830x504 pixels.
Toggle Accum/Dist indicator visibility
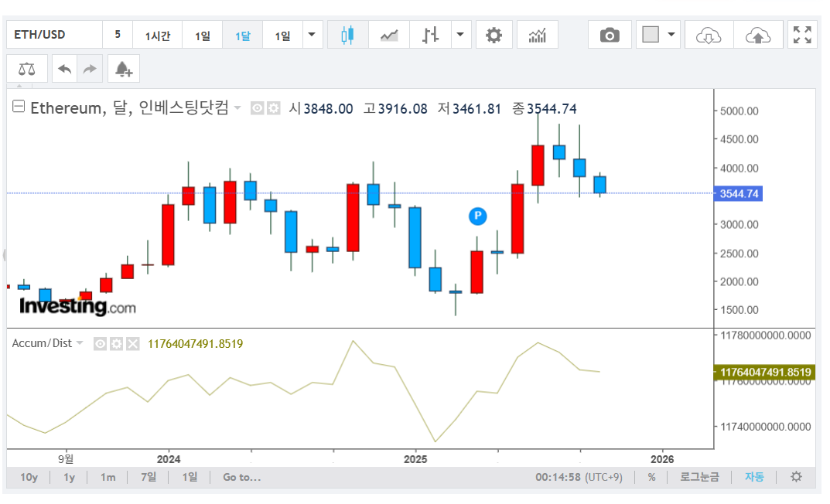[x=100, y=344]
